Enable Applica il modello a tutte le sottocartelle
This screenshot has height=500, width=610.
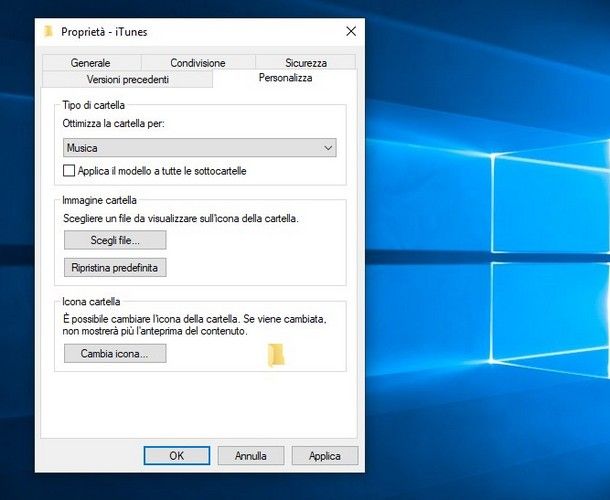pyautogui.click(x=69, y=170)
